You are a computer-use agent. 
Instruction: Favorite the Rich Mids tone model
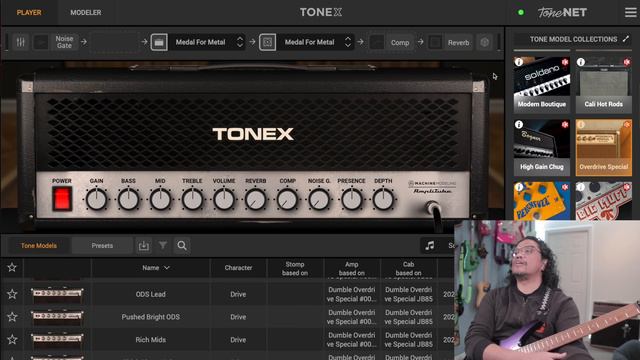(12, 340)
